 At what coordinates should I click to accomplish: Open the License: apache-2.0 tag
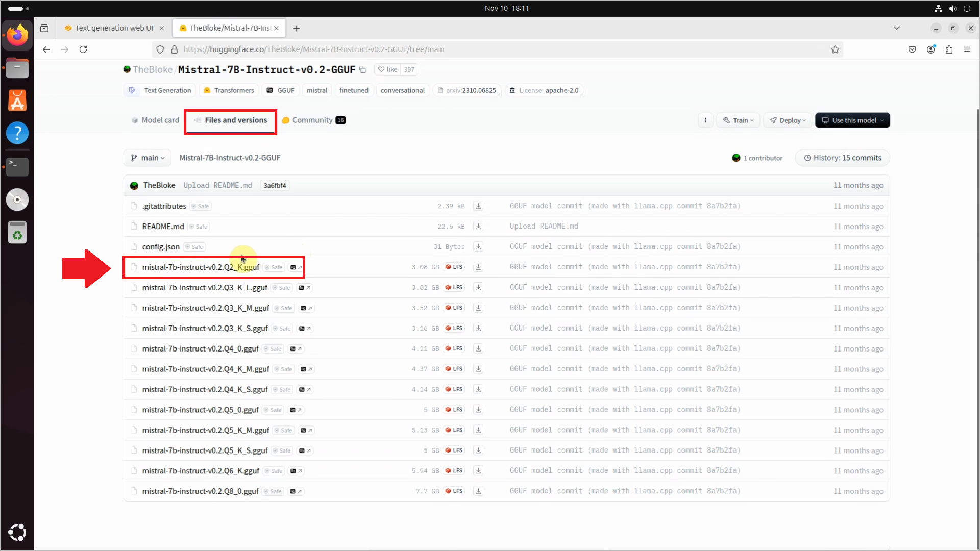[544, 91]
